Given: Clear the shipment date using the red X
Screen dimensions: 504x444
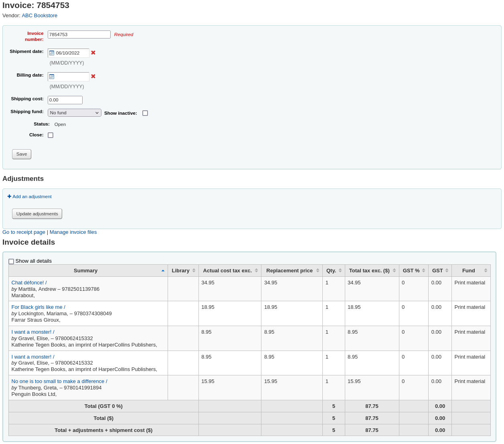Looking at the screenshot, I should (93, 53).
